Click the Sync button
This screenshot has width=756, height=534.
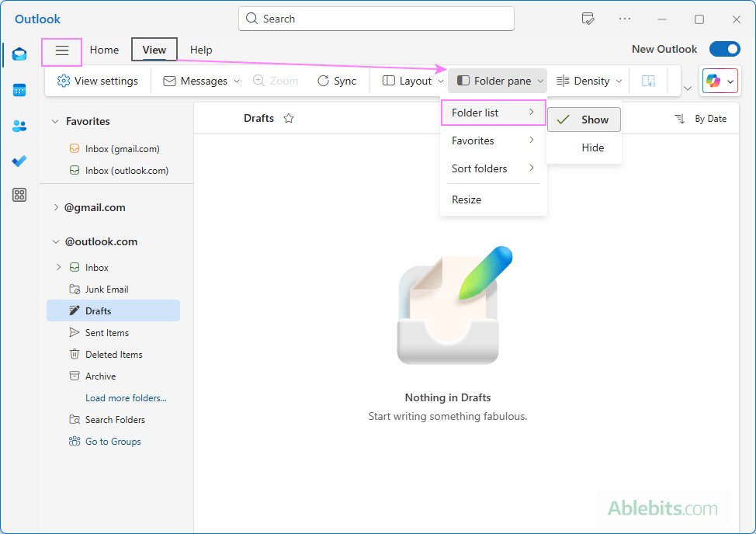coord(337,81)
